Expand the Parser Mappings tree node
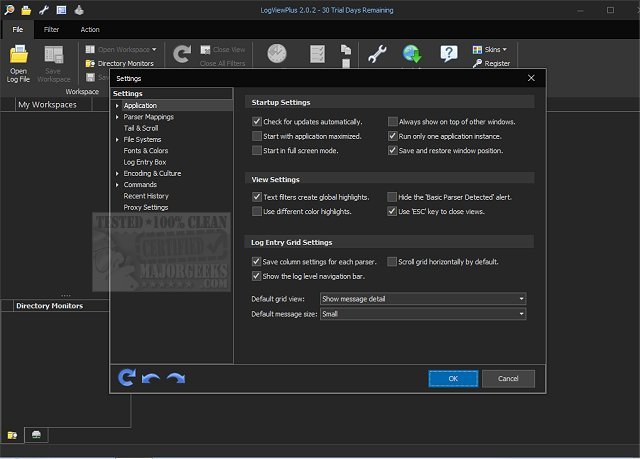Image resolution: width=640 pixels, height=459 pixels. [x=117, y=117]
